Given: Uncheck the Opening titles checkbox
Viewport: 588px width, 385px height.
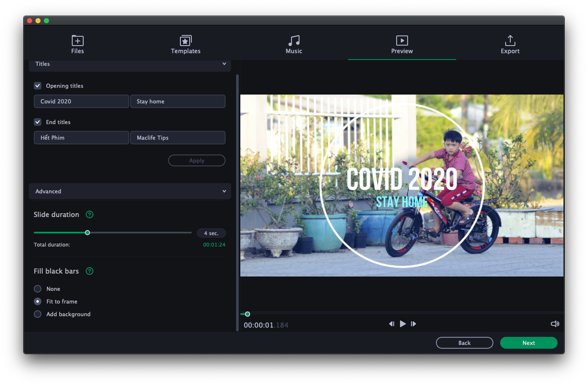Looking at the screenshot, I should coord(37,85).
